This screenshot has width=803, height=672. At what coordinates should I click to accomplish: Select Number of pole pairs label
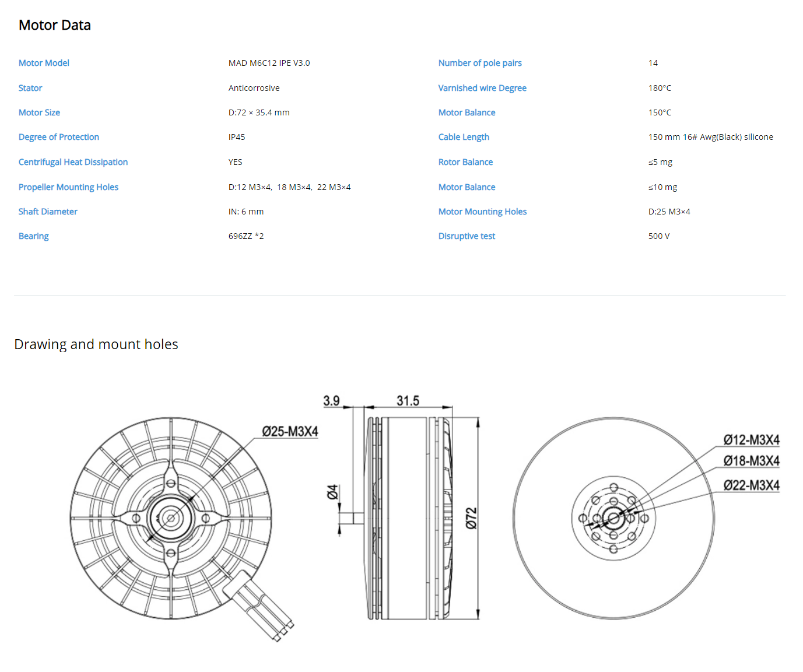pyautogui.click(x=479, y=63)
